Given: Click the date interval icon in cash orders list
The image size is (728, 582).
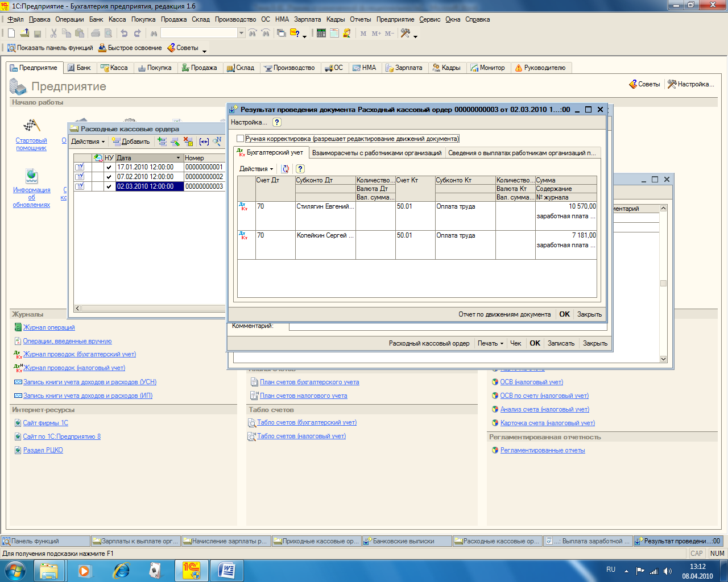Looking at the screenshot, I should pyautogui.click(x=204, y=142).
